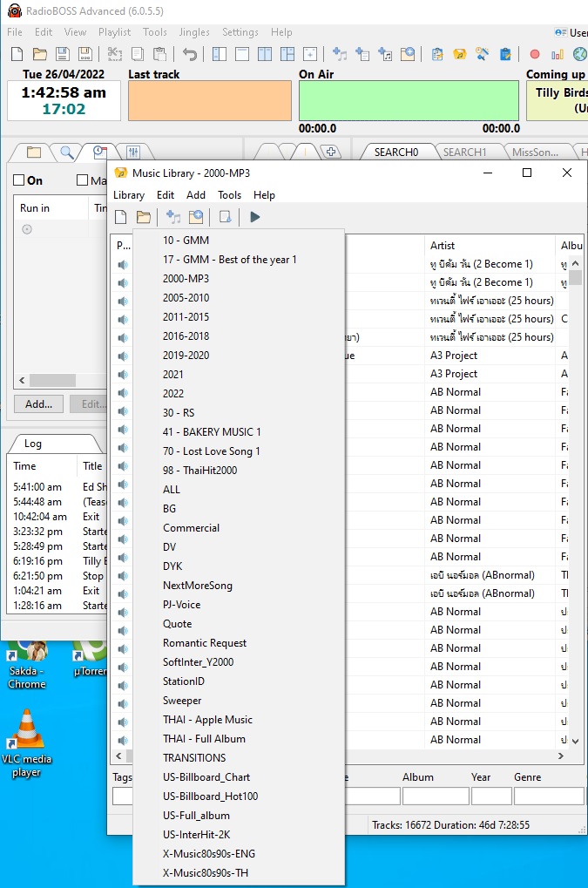Click Add folder icon in Music Library toolbar
This screenshot has width=588, height=888.
coord(196,217)
